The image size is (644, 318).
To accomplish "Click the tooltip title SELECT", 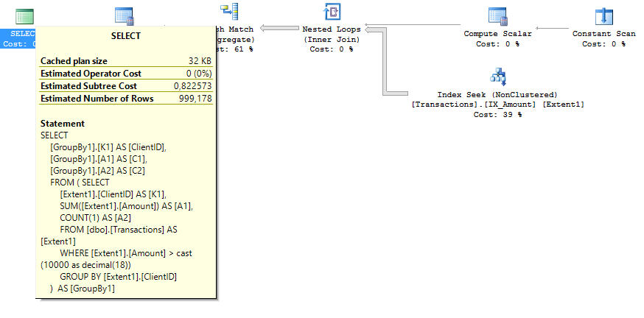I will click(126, 36).
